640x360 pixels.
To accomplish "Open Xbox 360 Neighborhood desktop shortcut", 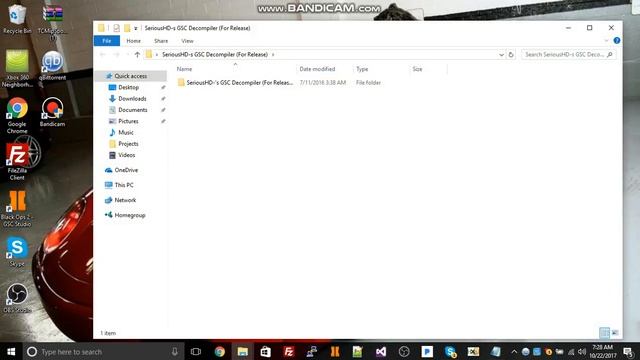I will [17, 68].
